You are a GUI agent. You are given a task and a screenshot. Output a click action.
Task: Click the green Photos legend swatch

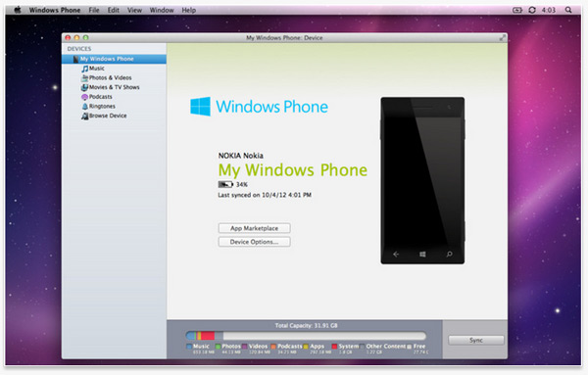click(218, 347)
